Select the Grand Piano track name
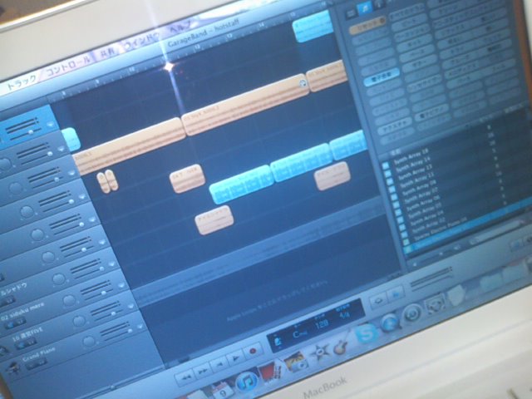The height and width of the screenshot is (399, 532). pos(38,353)
